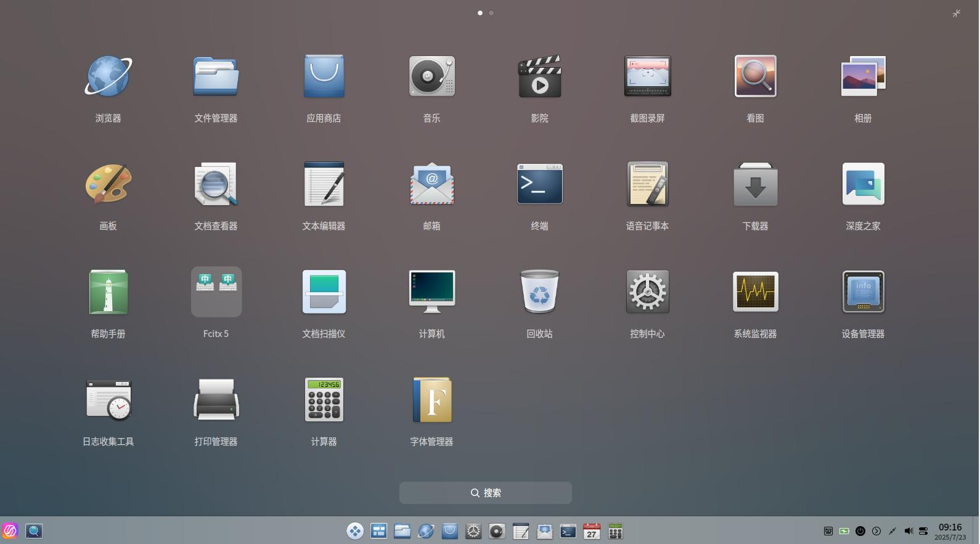Open onscreen keyboard tray icon

(x=828, y=531)
